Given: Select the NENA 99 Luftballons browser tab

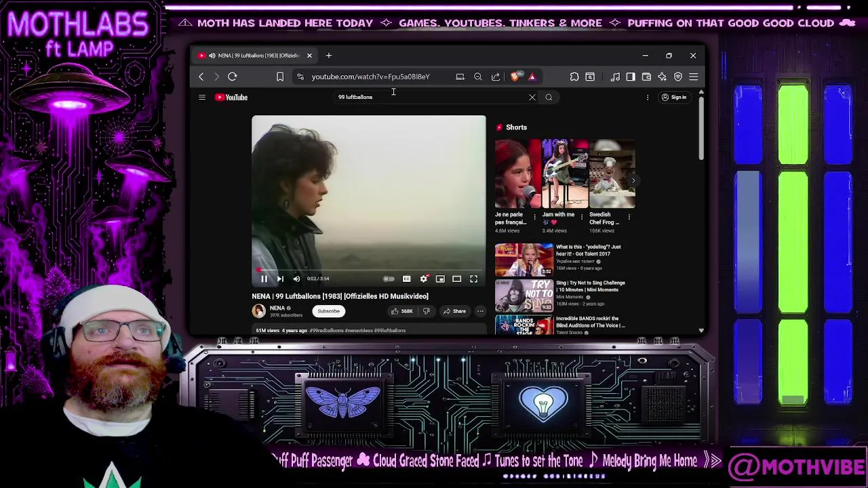Looking at the screenshot, I should click(255, 55).
